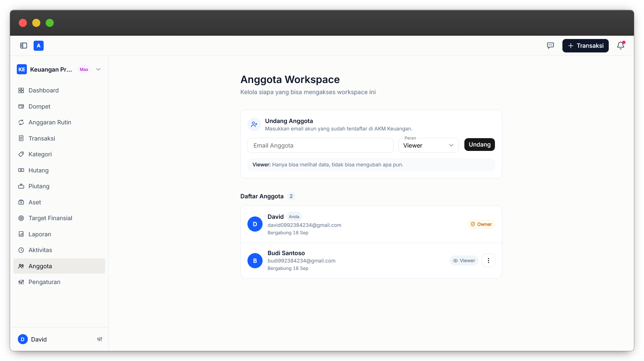Toggle the sidebar panel icon
The height and width of the screenshot is (361, 644).
click(24, 46)
